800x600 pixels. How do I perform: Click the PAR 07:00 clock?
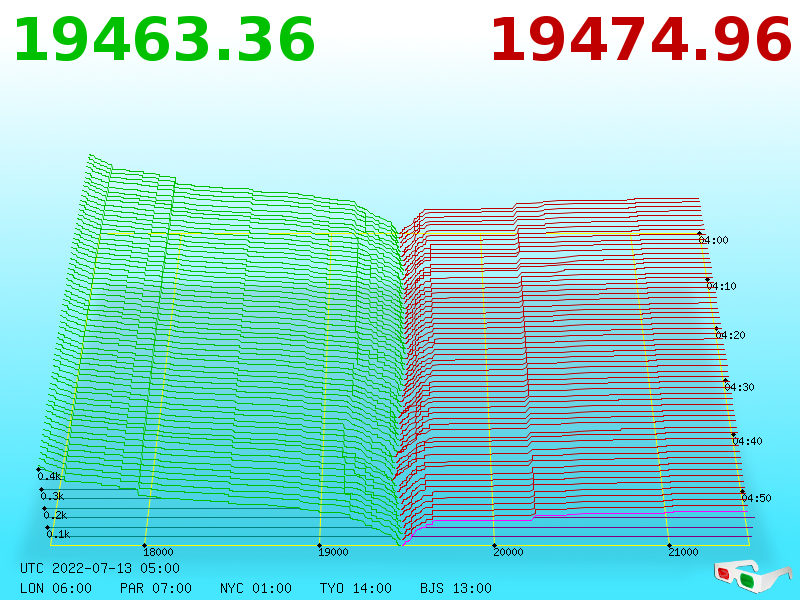coord(156,588)
